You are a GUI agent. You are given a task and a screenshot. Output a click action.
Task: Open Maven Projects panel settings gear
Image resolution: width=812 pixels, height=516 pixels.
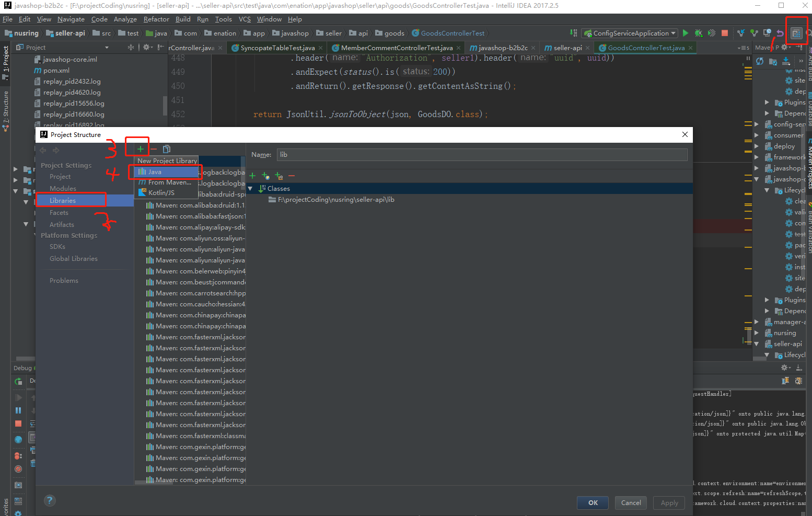click(x=785, y=48)
